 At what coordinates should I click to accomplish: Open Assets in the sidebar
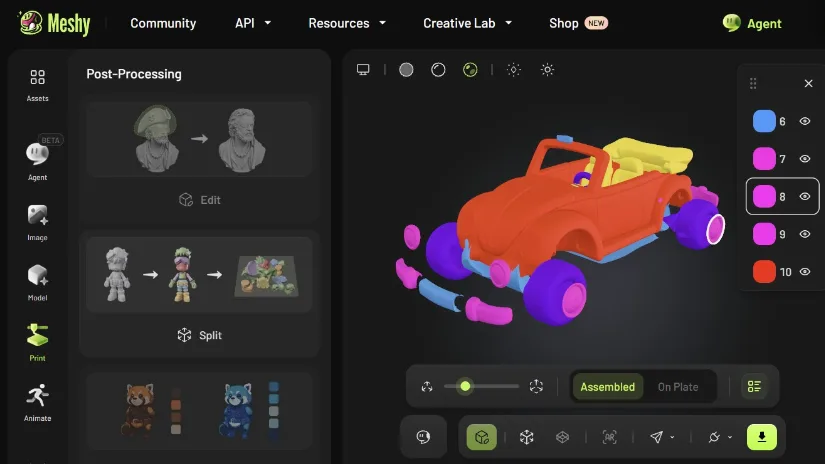click(x=37, y=85)
